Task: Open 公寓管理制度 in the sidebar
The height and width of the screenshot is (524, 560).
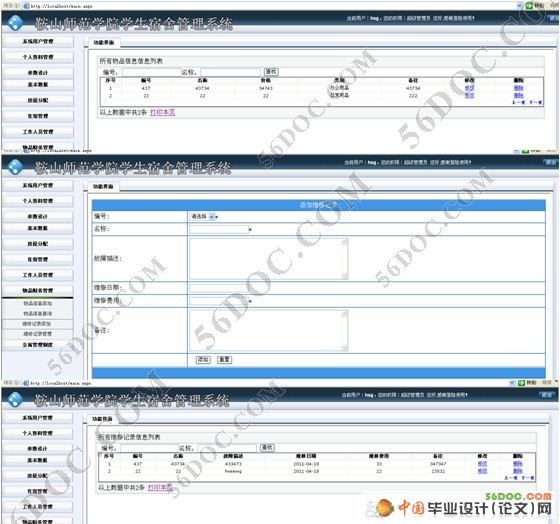Action: click(38, 345)
